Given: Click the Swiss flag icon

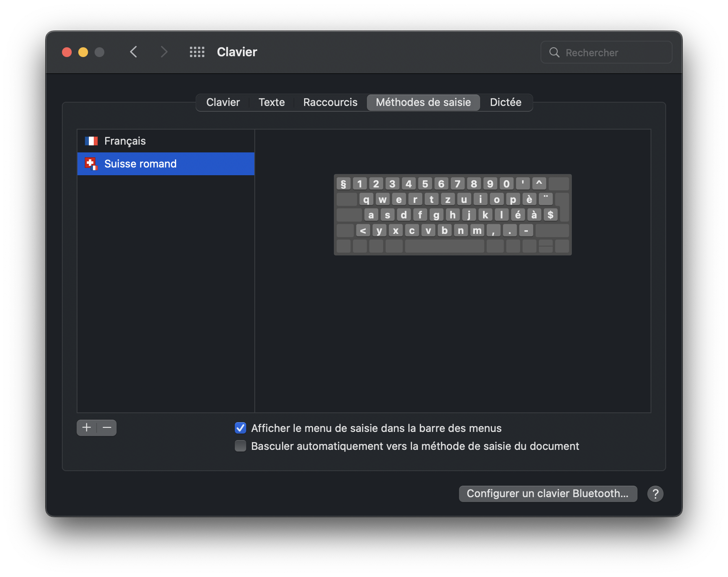Looking at the screenshot, I should pyautogui.click(x=91, y=164).
